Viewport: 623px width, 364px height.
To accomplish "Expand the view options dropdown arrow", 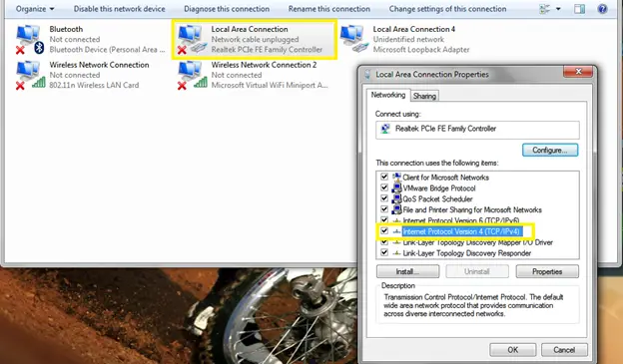I will [x=558, y=9].
